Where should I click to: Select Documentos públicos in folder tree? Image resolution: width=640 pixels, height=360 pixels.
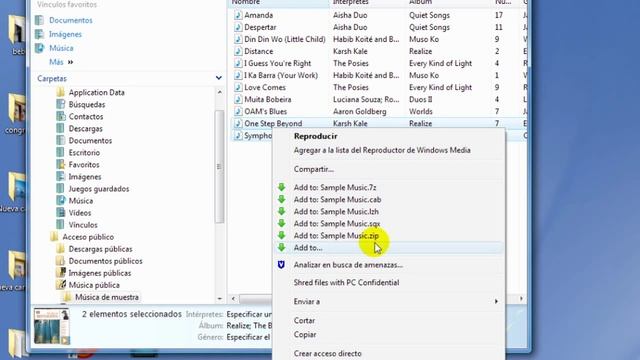[105, 261]
